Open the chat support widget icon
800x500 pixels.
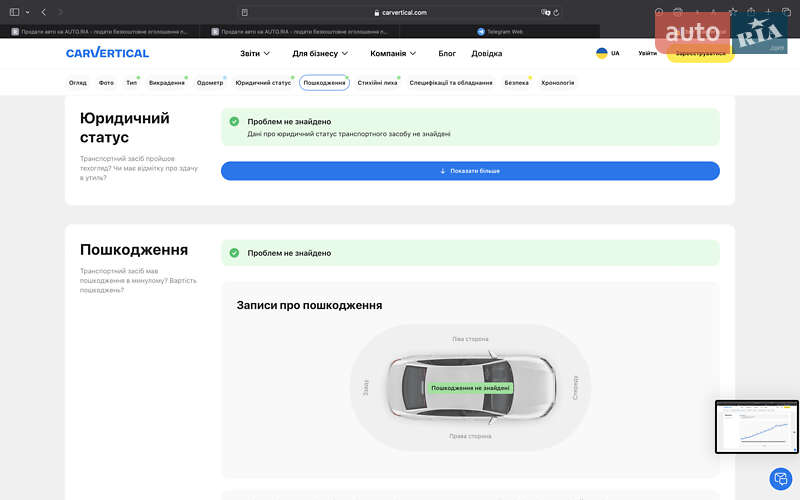[779, 478]
